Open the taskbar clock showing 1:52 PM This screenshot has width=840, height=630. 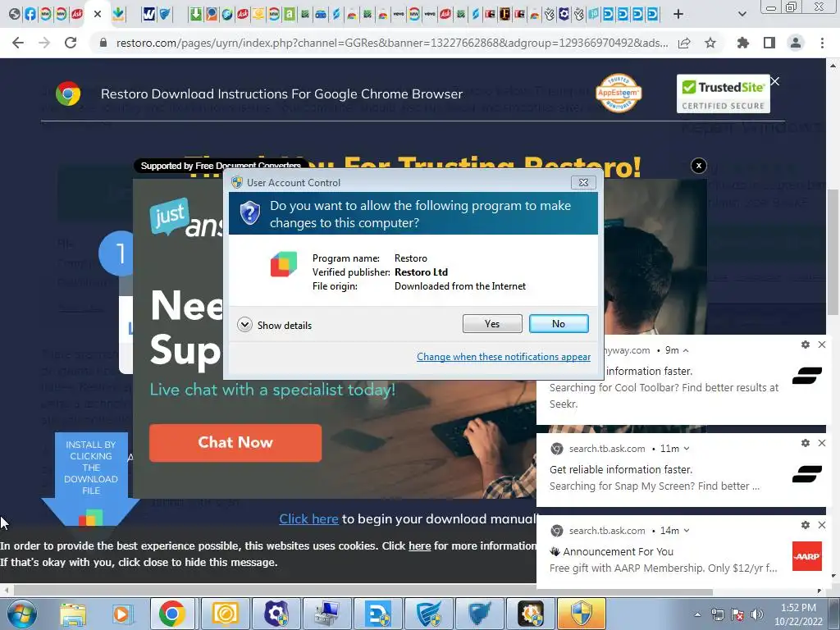pos(797,614)
